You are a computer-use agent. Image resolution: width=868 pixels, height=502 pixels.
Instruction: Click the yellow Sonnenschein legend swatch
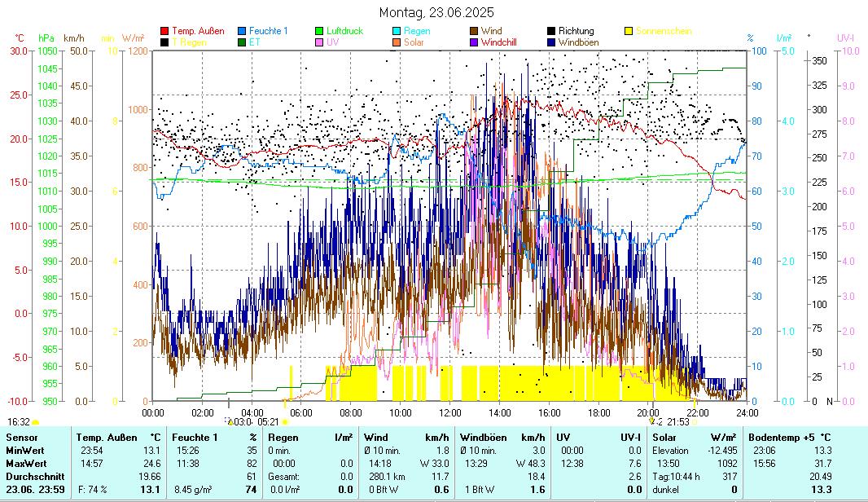click(x=629, y=31)
